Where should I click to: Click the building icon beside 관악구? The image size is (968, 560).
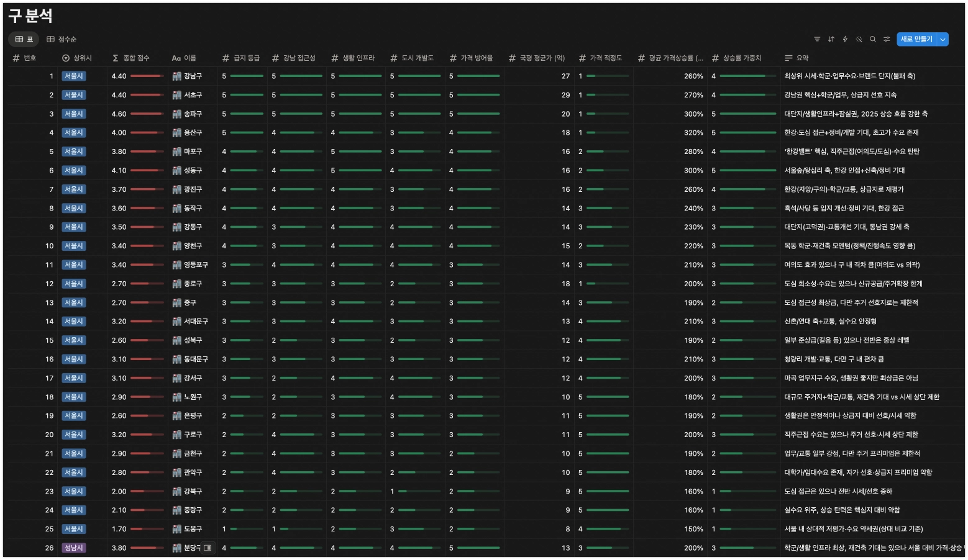[176, 472]
